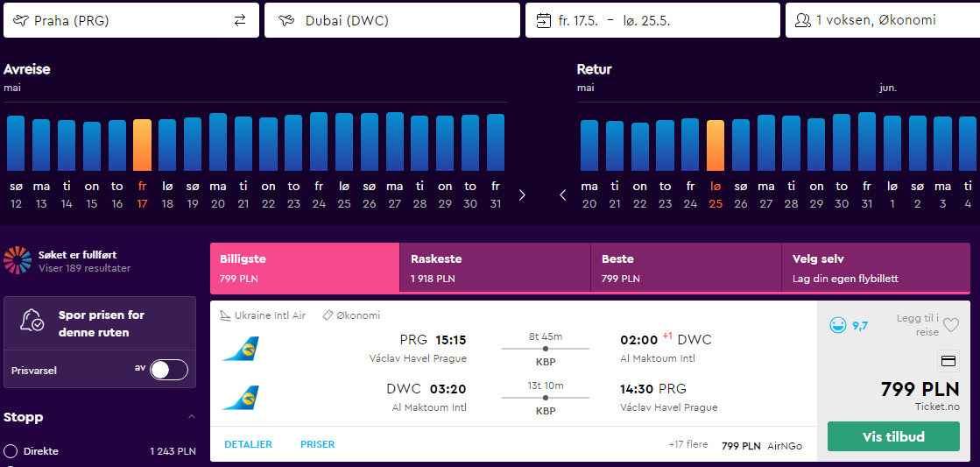Viewport: 980px width, 467px height.
Task: Click the calendar icon in date field
Action: 544,20
